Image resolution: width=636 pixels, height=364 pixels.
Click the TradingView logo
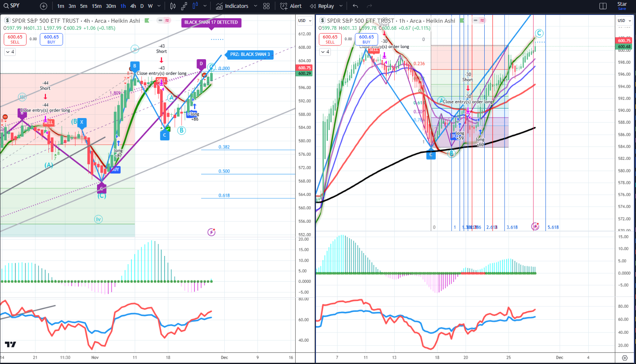coord(10,344)
